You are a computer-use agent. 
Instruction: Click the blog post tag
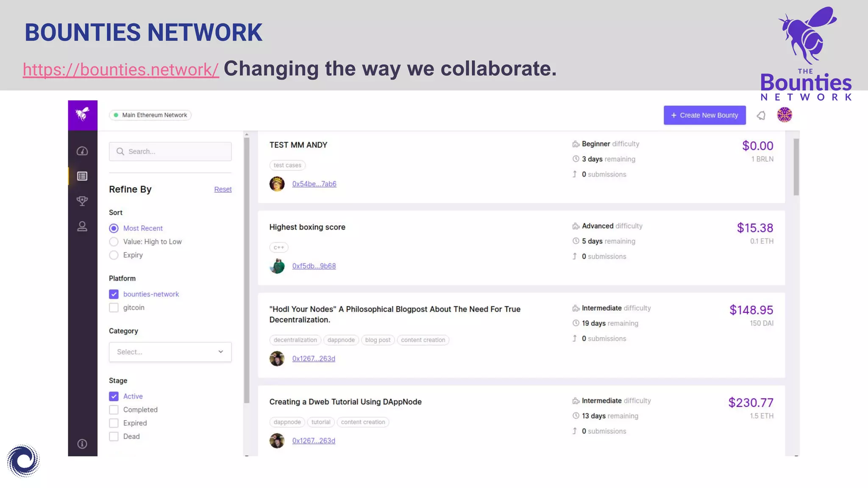(x=378, y=340)
